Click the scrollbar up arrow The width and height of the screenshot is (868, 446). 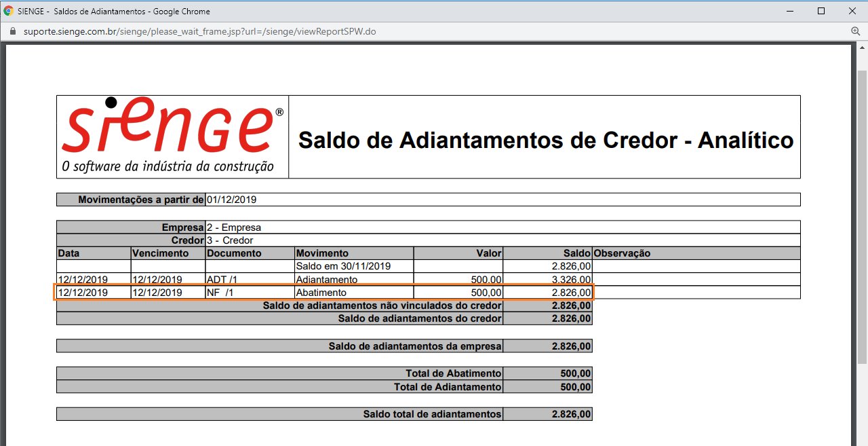(x=862, y=48)
